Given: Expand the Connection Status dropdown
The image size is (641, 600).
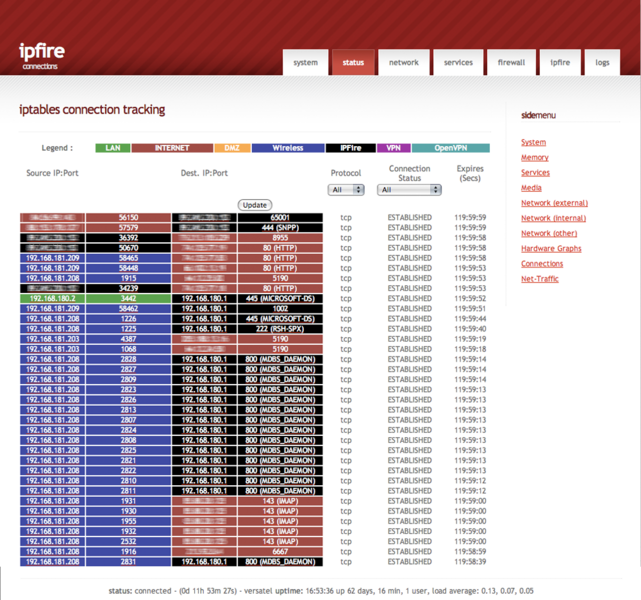Looking at the screenshot, I should coord(409,189).
